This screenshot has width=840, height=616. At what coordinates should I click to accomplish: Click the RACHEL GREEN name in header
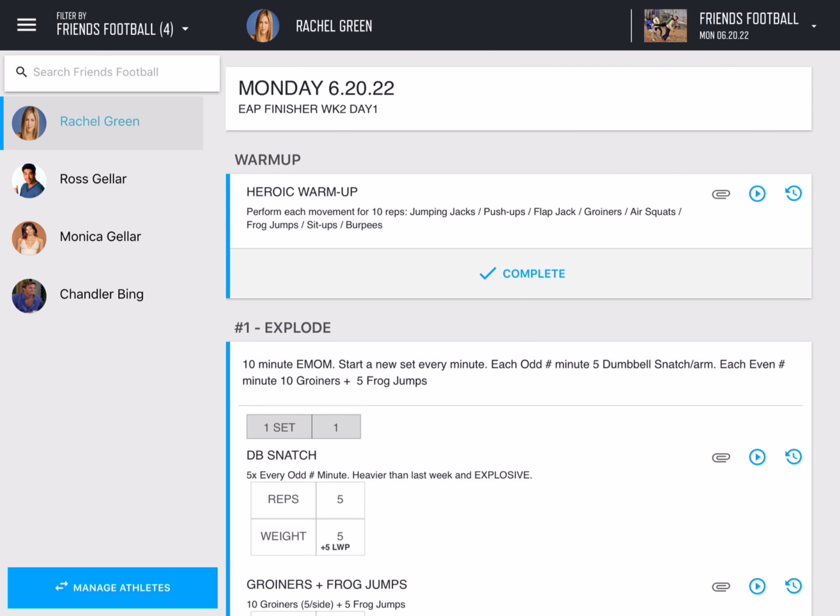pos(334,26)
